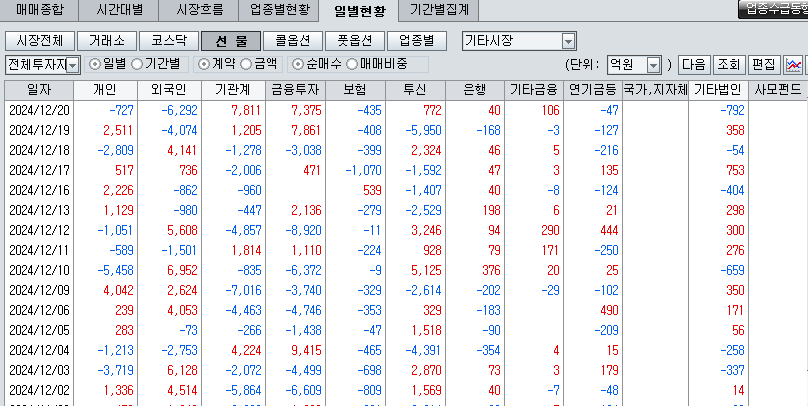Screen dimensions: 808x406
Task: Click the -5,458 value in 개인 column
Action: [115, 270]
